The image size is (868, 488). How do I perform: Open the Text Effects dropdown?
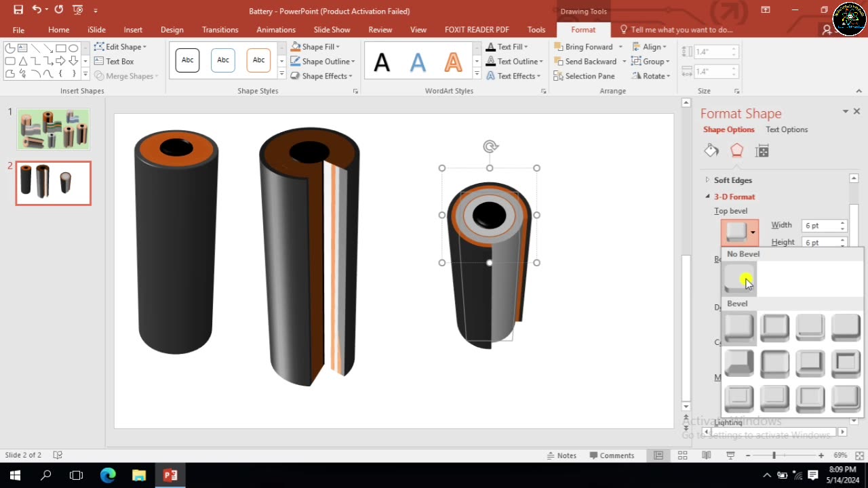(x=513, y=76)
